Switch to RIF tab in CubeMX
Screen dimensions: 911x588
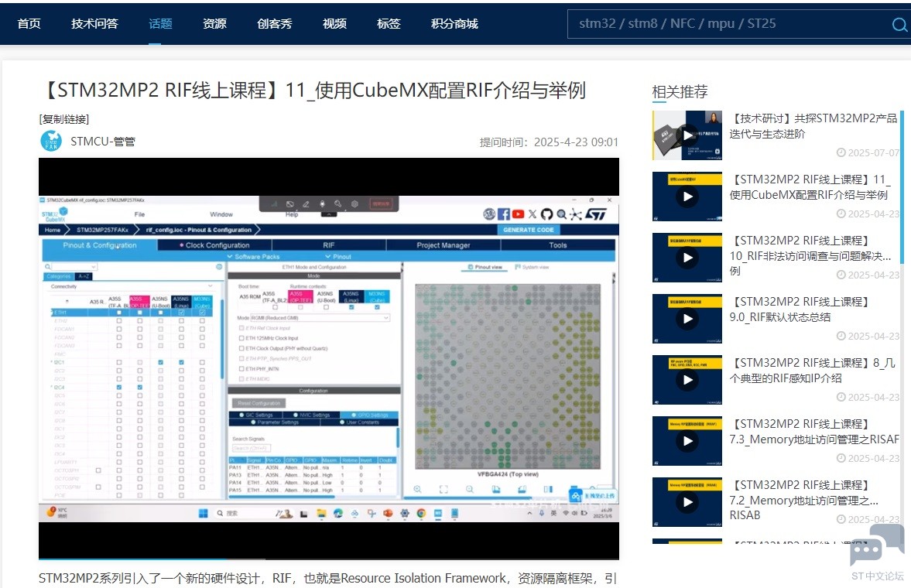pyautogui.click(x=329, y=245)
